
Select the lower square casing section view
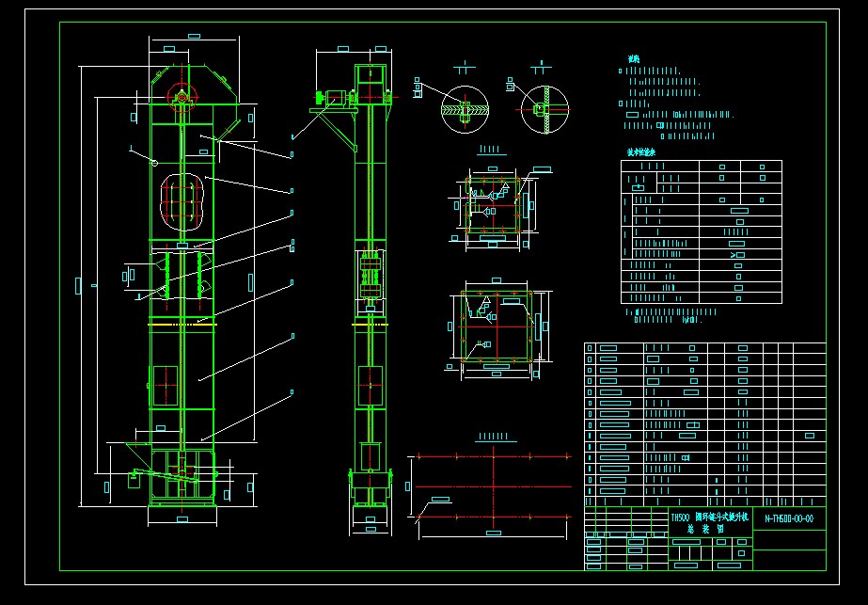(x=497, y=326)
